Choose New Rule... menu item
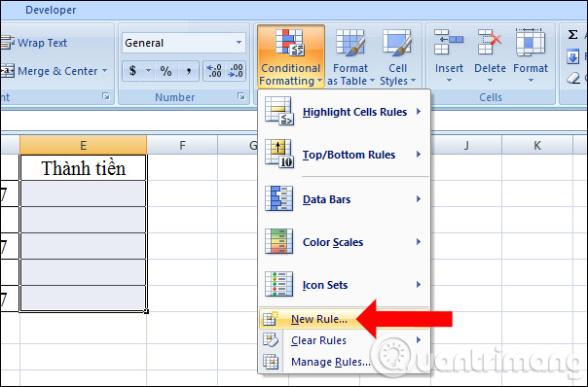Viewport: 588px width, 387px height. (344, 319)
